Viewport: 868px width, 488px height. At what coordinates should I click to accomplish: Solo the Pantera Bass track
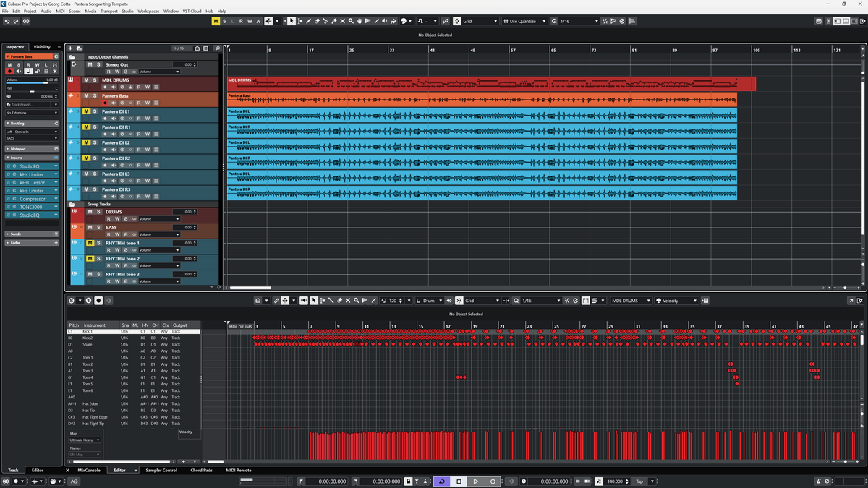(x=95, y=95)
